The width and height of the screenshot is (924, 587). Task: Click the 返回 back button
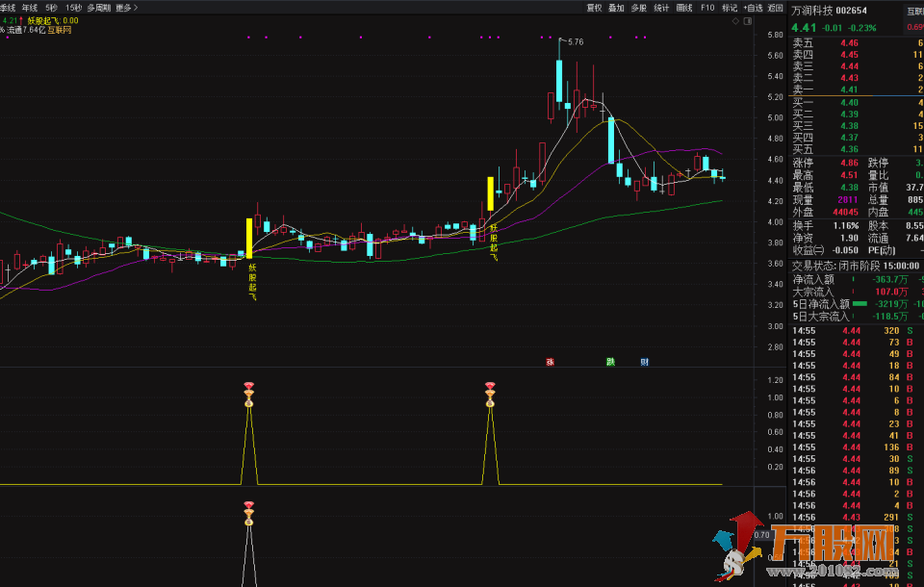(776, 7)
